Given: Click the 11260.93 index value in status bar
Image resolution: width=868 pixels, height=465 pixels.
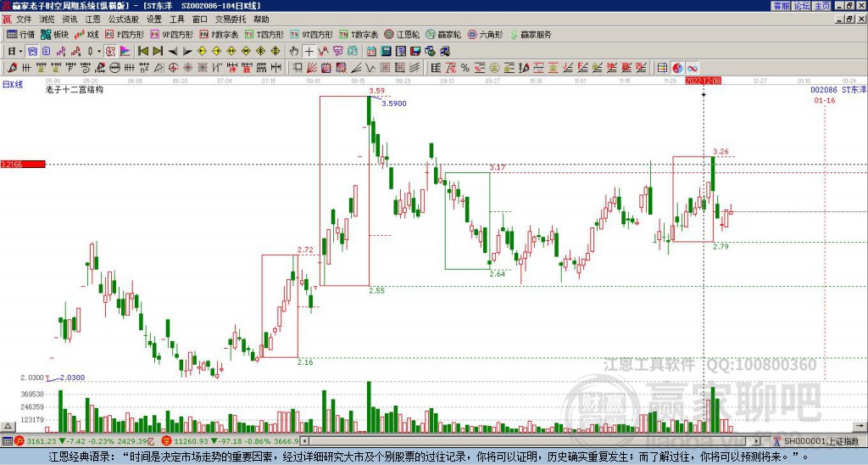Looking at the screenshot, I should (x=189, y=441).
